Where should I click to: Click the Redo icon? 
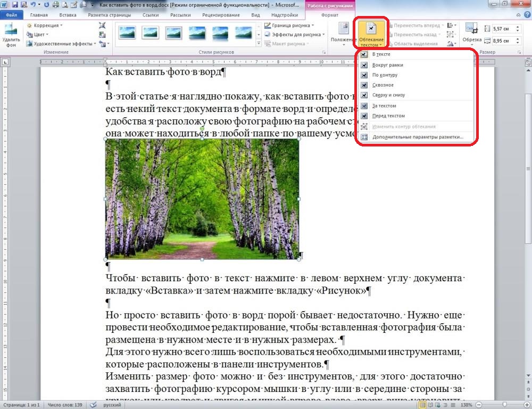(47, 5)
